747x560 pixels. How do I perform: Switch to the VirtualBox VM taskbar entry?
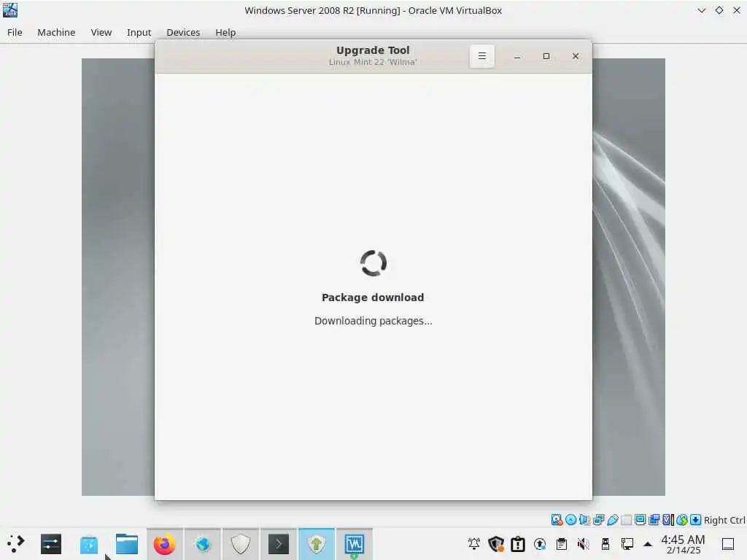(354, 544)
